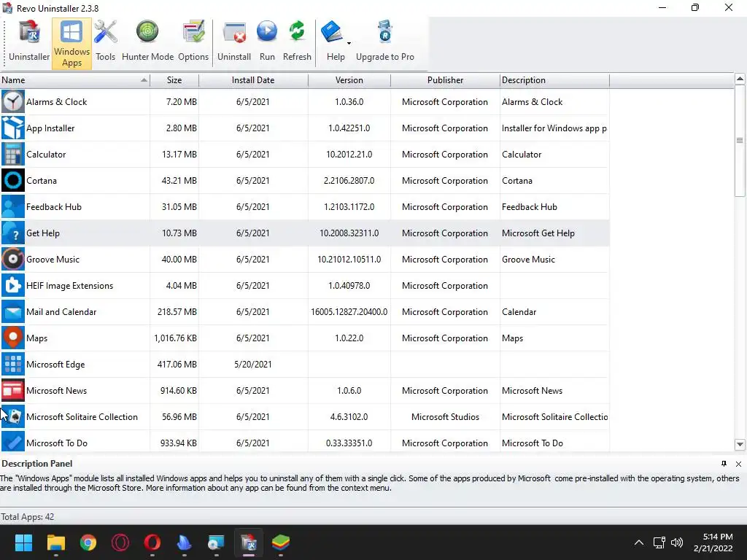Select the Microsoft News icon
The width and height of the screenshot is (747, 560).
click(x=13, y=391)
